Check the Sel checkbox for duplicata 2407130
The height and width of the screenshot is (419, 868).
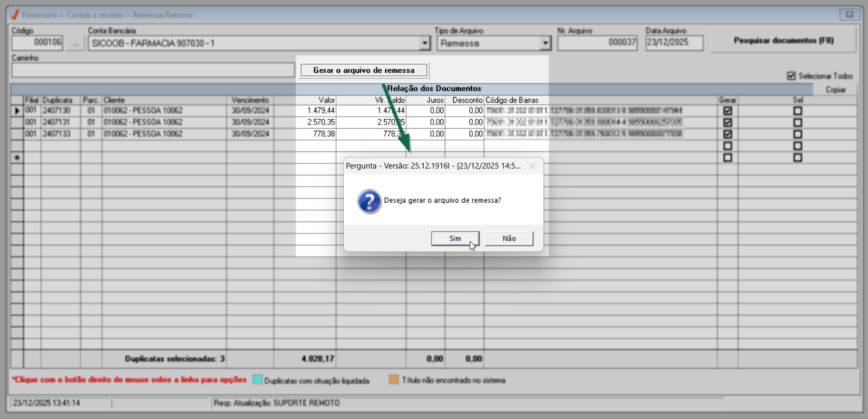point(797,111)
